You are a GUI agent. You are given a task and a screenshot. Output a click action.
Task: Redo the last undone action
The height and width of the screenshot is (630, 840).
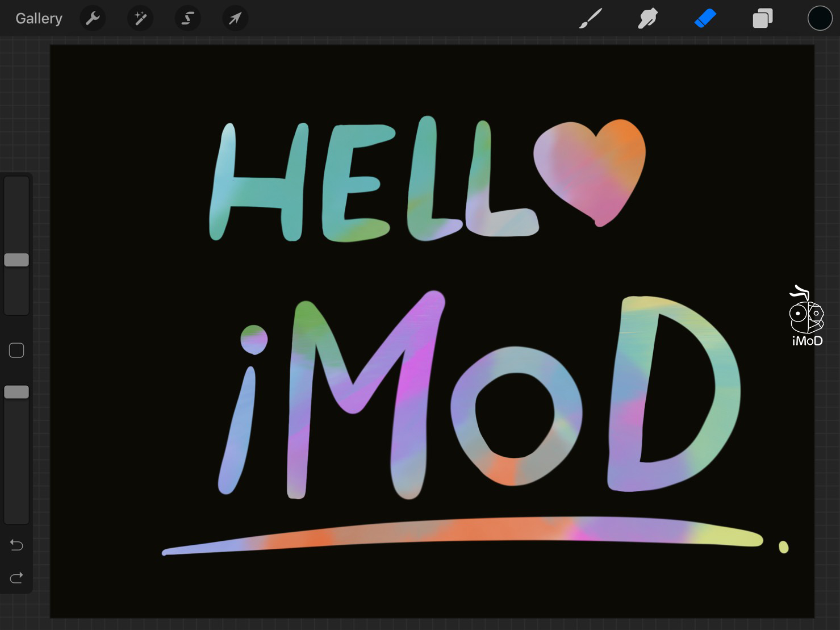[16, 578]
